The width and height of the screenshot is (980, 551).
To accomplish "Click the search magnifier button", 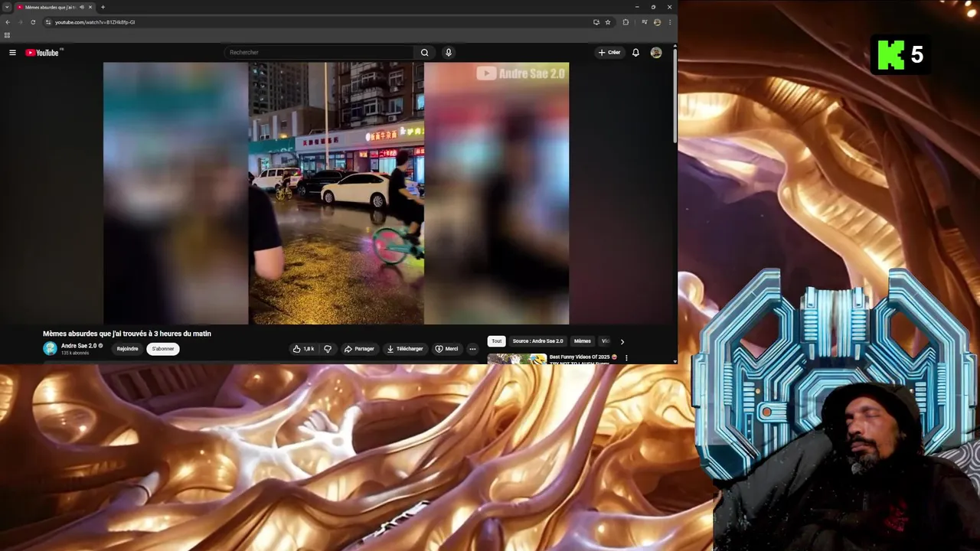I will [x=424, y=53].
